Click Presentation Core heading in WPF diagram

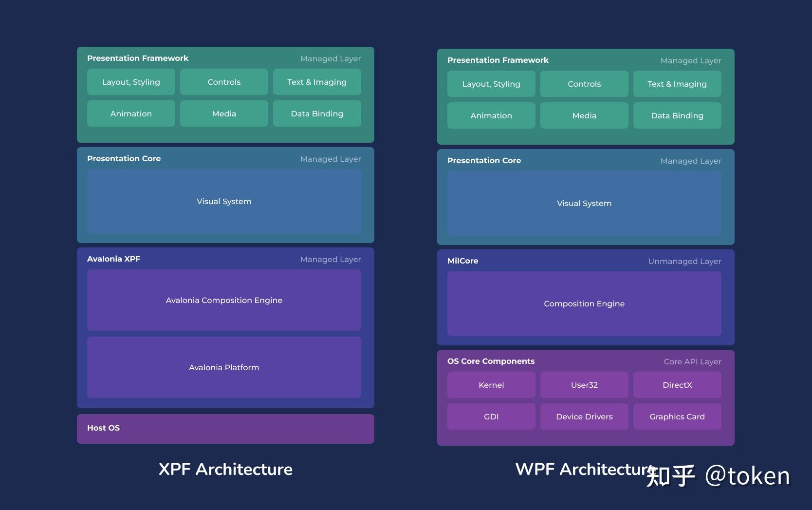click(x=484, y=160)
